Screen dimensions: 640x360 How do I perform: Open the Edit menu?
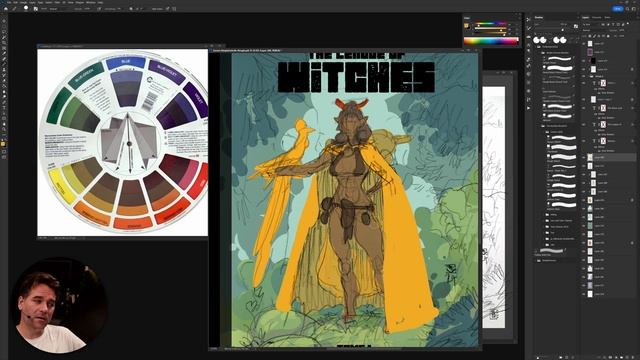pos(16,2)
